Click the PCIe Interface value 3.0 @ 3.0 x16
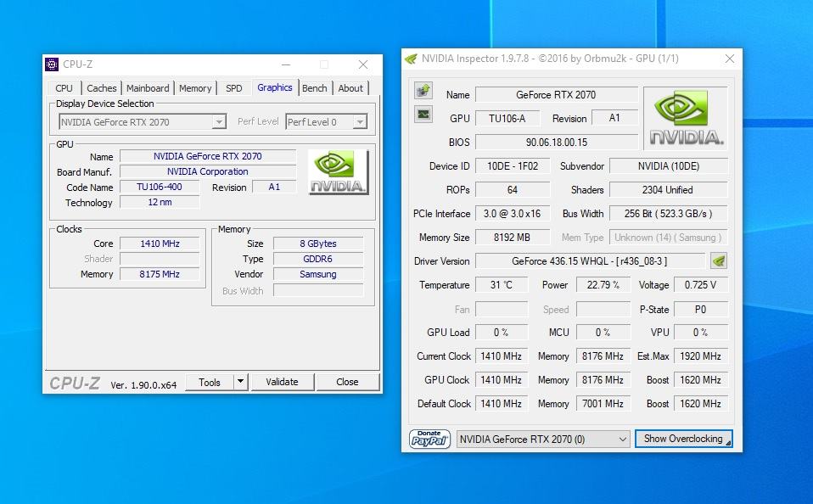This screenshot has width=813, height=504. [513, 214]
